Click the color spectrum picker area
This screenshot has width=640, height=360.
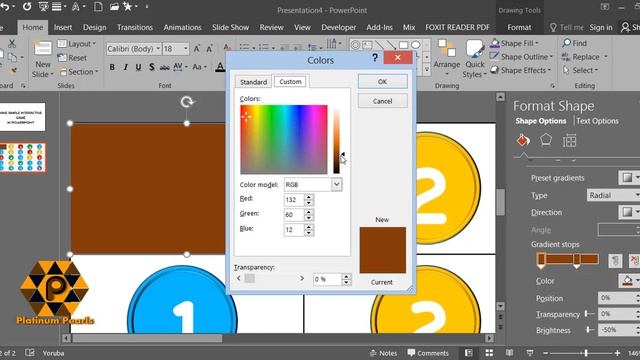coord(284,140)
